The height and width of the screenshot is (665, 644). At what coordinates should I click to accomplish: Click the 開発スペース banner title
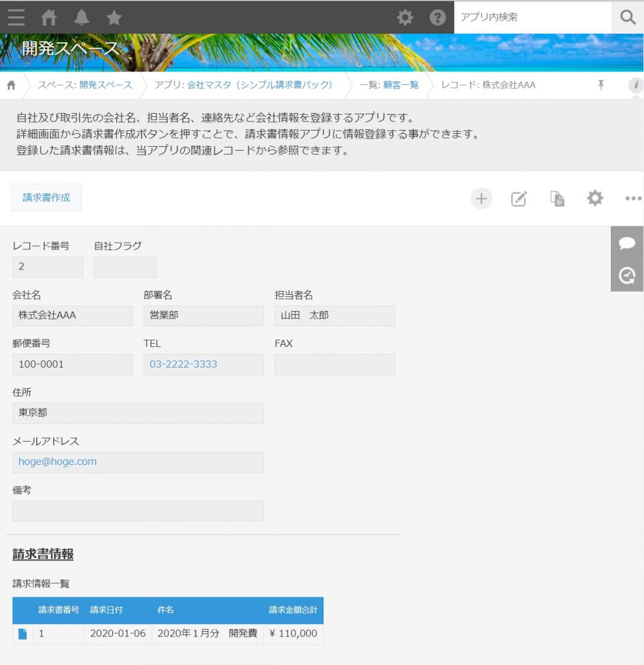pos(70,48)
